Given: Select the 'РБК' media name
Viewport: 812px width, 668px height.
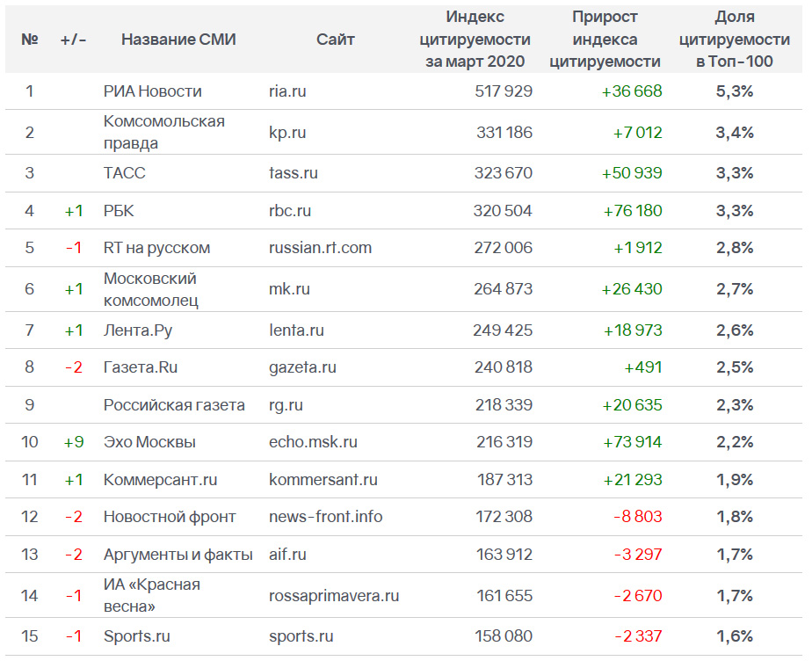Looking at the screenshot, I should [x=119, y=211].
